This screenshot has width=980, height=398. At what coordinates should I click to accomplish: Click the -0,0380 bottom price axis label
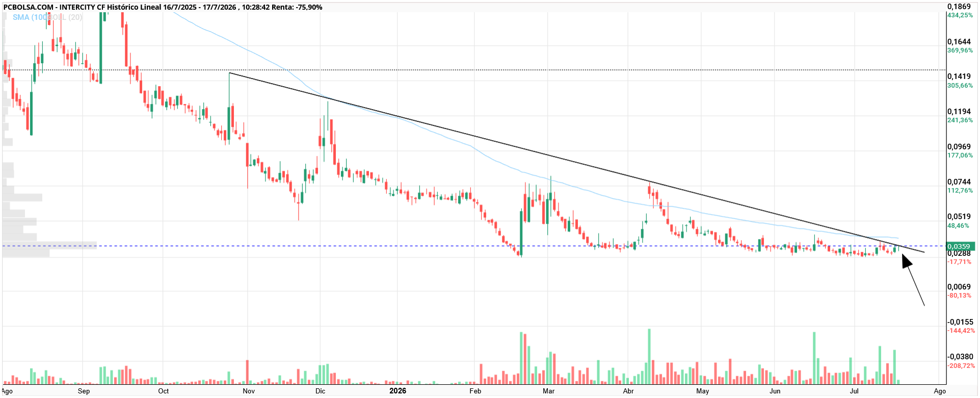[x=960, y=357]
